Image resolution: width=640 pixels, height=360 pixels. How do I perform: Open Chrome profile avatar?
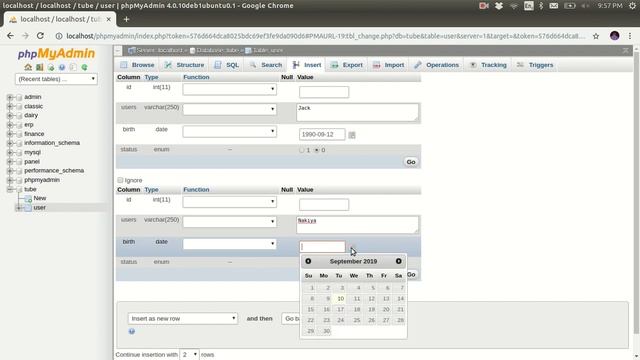pos(615,36)
